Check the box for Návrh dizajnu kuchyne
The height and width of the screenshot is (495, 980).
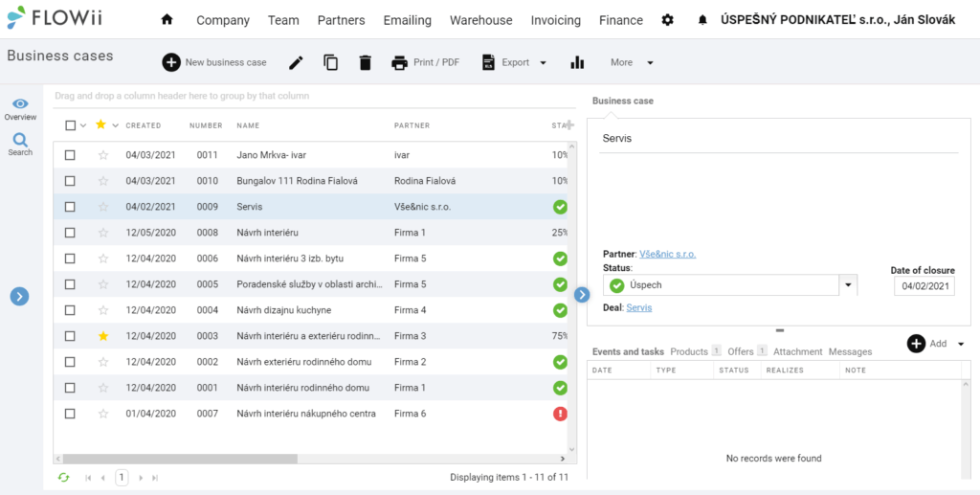(x=70, y=310)
